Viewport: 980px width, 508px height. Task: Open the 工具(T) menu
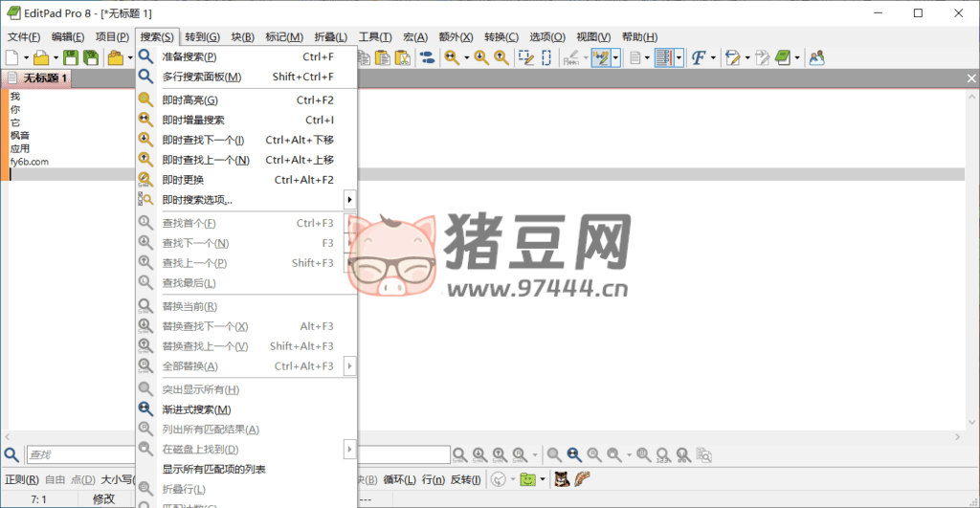[375, 37]
